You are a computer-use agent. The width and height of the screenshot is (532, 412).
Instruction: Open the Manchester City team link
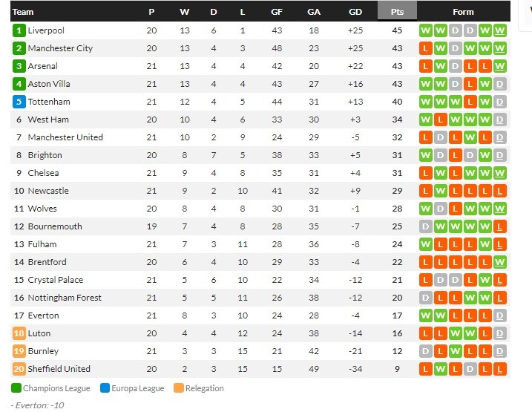coord(60,48)
